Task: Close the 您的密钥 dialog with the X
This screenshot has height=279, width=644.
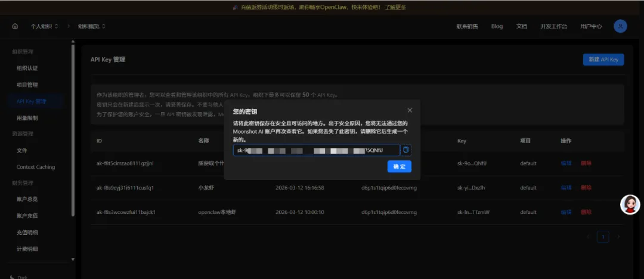Action: [x=410, y=110]
